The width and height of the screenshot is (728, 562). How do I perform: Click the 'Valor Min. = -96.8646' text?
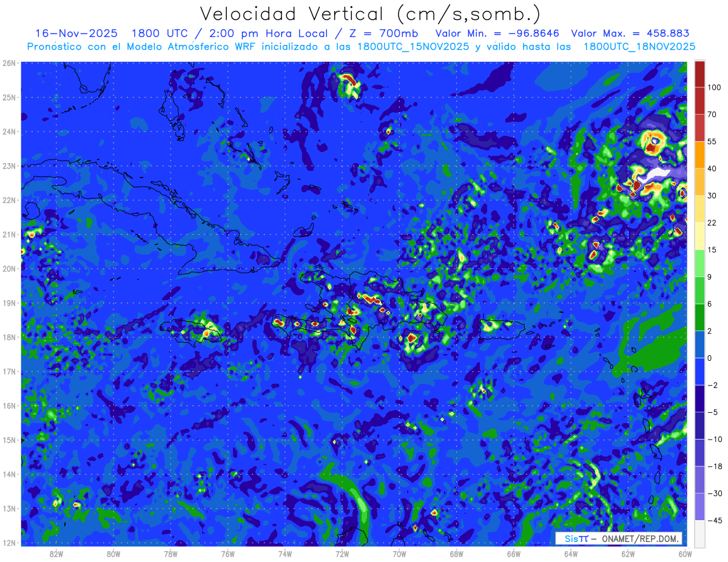coord(497,33)
